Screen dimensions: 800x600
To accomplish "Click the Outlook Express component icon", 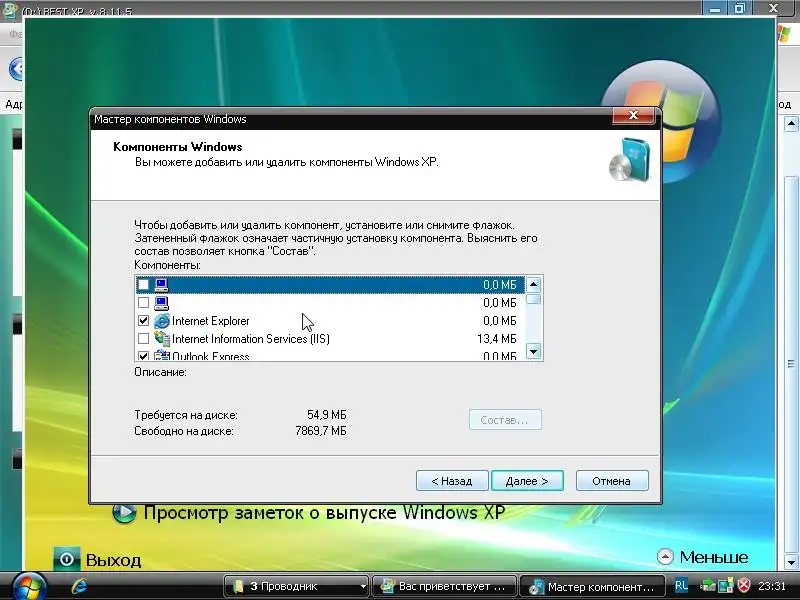I will click(x=162, y=355).
